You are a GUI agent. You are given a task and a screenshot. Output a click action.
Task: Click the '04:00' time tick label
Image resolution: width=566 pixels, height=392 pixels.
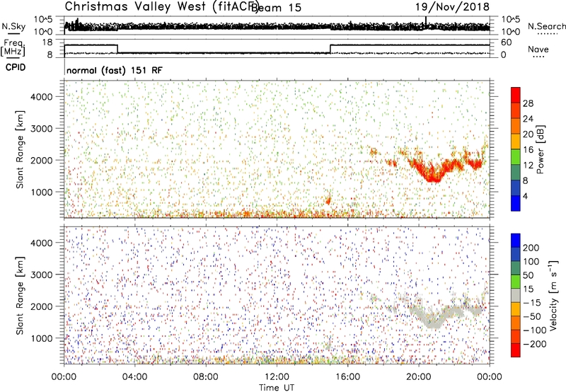click(x=134, y=377)
